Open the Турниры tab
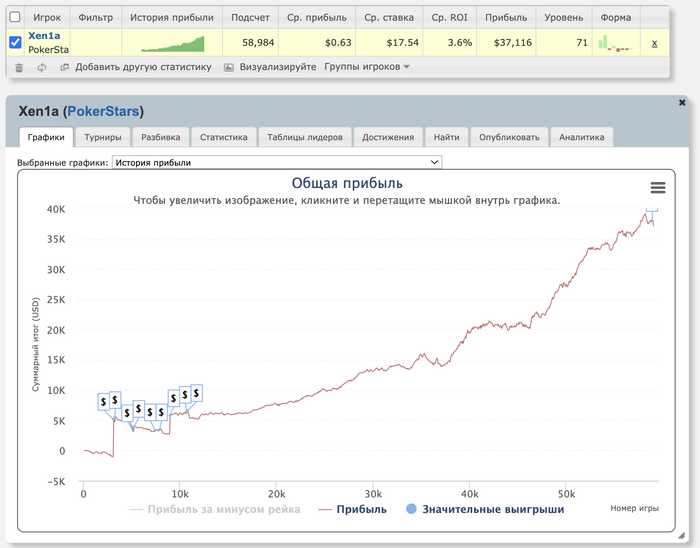 click(x=103, y=137)
